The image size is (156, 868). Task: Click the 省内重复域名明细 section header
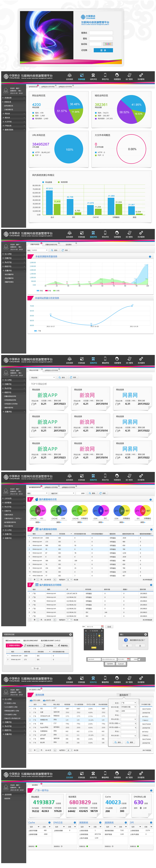pos(48,529)
